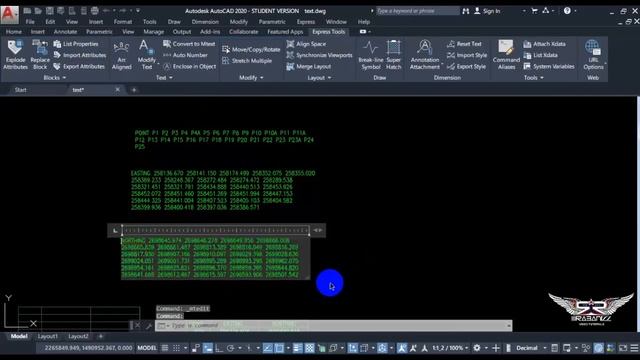Expand the Layout panel dropdown

pyautogui.click(x=320, y=78)
